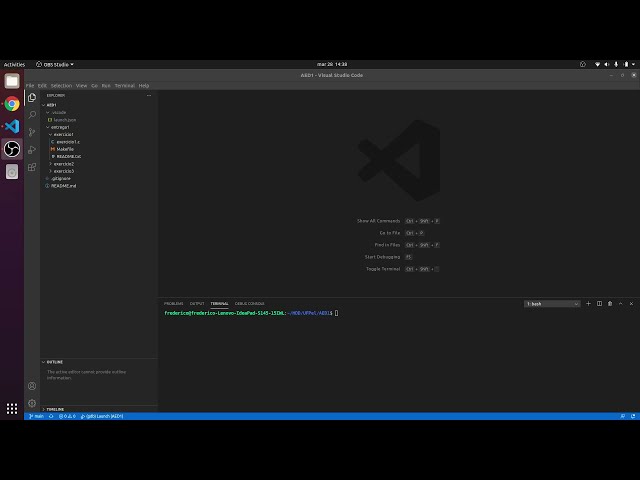Viewport: 640px width, 480px height.
Task: Split the terminal
Action: [599, 304]
